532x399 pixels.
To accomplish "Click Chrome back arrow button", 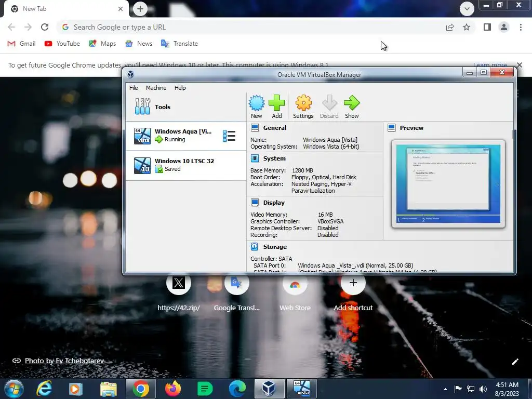I will point(11,27).
